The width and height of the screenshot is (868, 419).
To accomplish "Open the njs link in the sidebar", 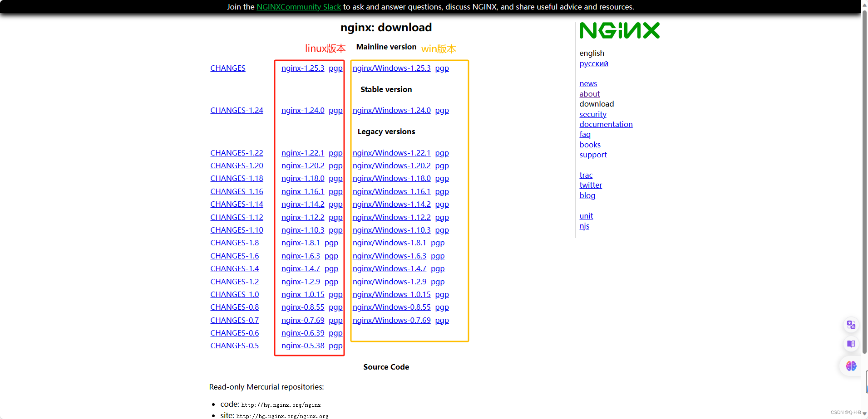I will pos(584,226).
